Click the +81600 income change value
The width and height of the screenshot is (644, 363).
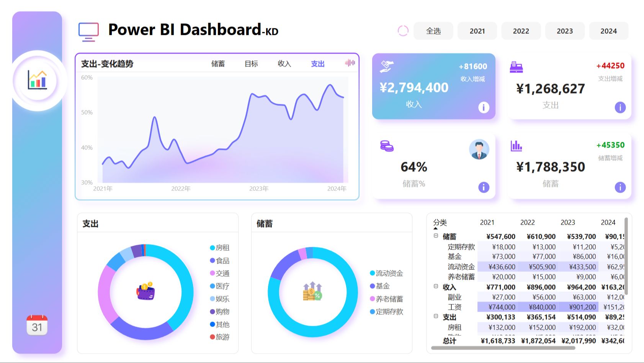tap(473, 66)
